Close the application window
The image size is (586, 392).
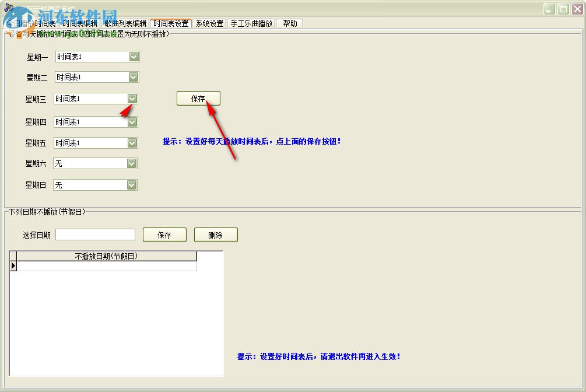(x=577, y=9)
